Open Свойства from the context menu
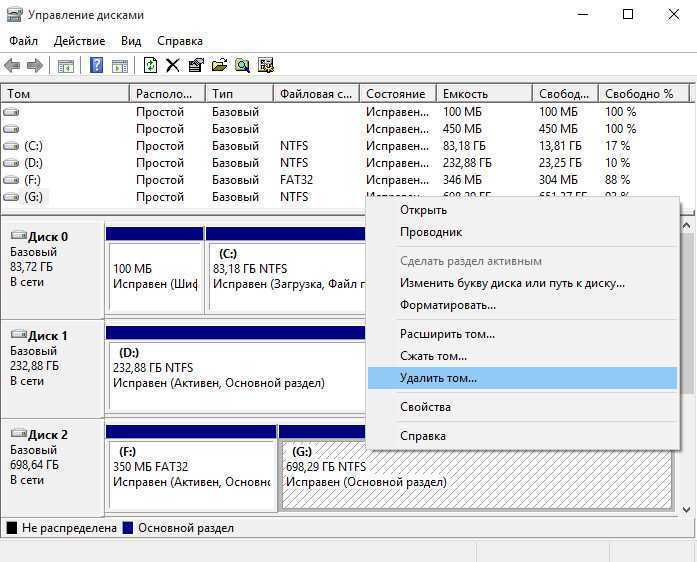Viewport: 697px width, 562px height. [522, 407]
